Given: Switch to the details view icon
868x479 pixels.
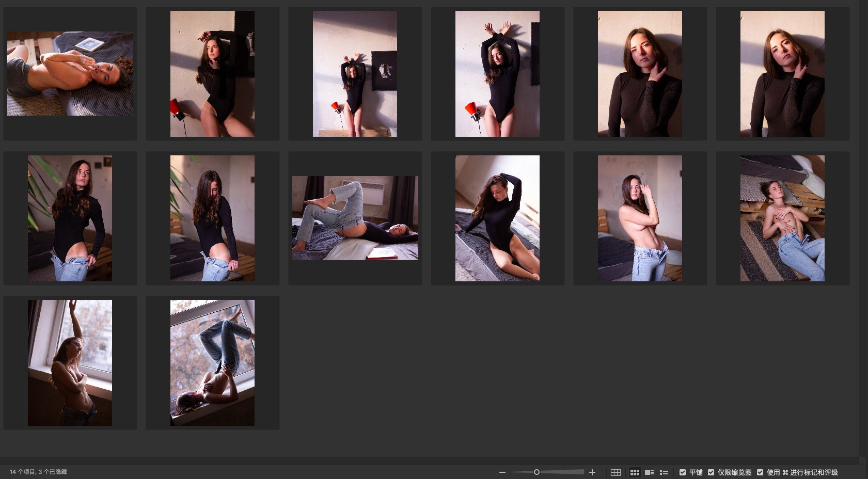Looking at the screenshot, I should (x=650, y=472).
